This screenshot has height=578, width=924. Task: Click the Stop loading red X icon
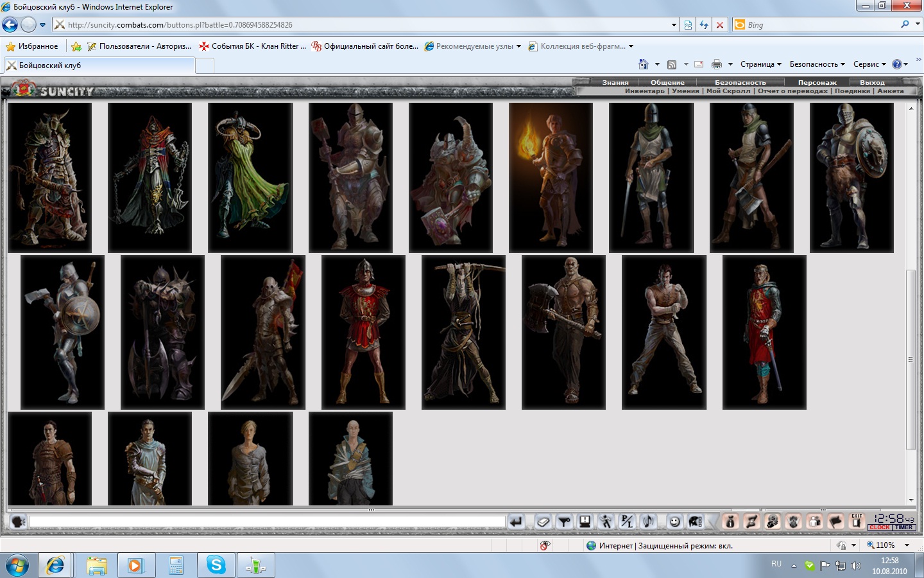click(720, 25)
